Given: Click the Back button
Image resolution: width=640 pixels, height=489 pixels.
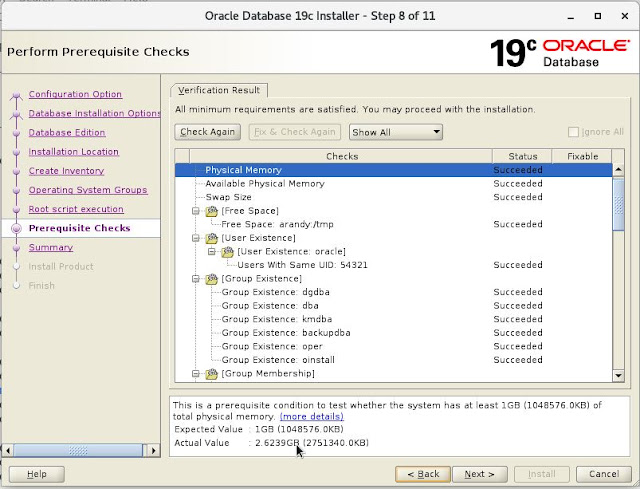Looking at the screenshot, I should [423, 474].
